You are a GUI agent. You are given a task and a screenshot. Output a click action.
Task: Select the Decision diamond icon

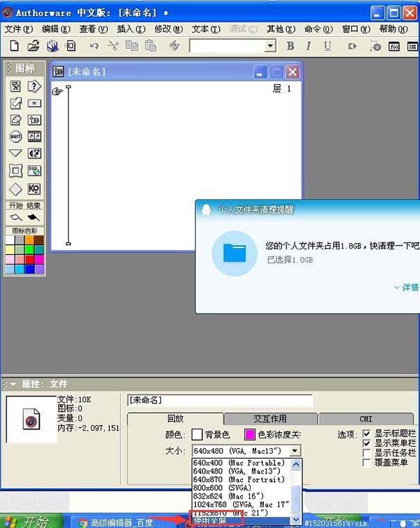coord(15,189)
